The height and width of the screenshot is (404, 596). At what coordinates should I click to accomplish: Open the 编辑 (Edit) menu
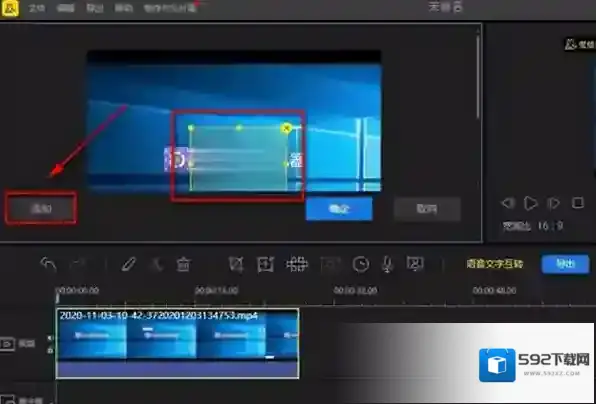pos(65,8)
